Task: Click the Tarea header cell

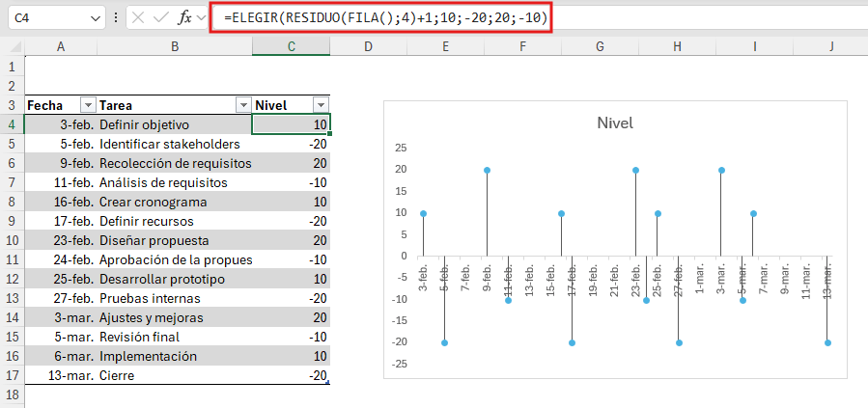Action: coord(175,105)
